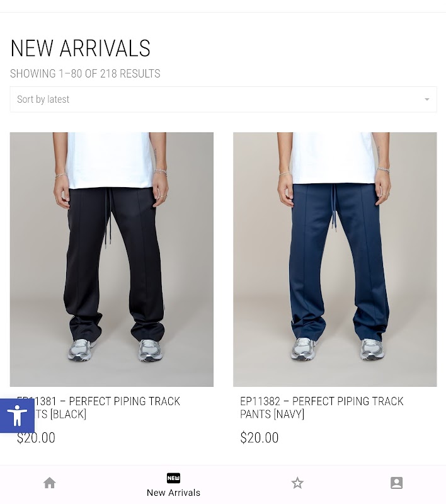Click the $20.00 price under black pants
The width and height of the screenshot is (446, 504).
pos(36,438)
